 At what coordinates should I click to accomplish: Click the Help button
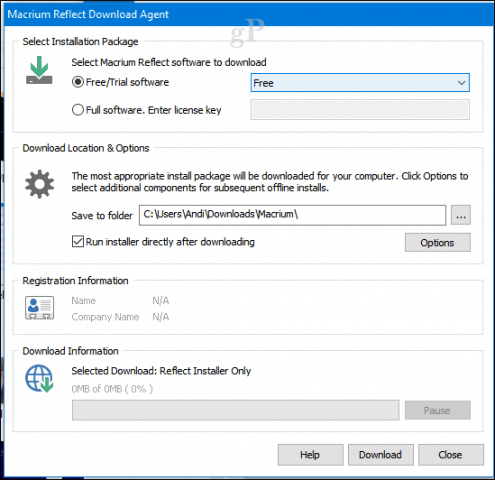tap(310, 455)
